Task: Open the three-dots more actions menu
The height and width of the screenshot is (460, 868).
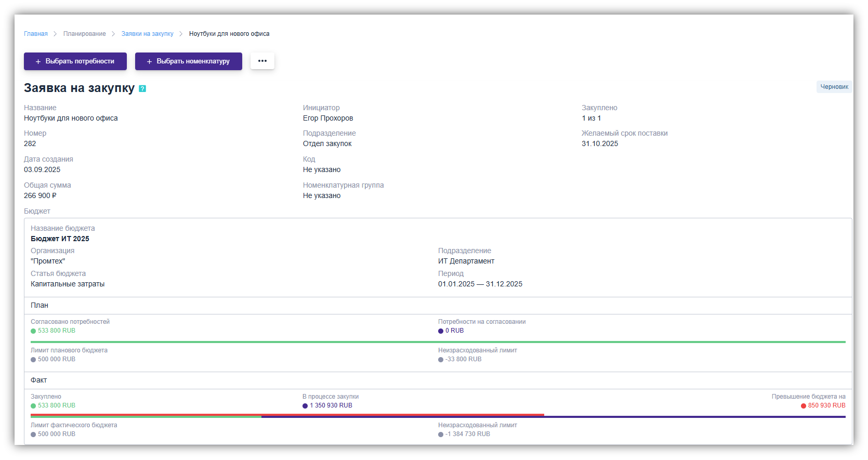Action: [262, 61]
